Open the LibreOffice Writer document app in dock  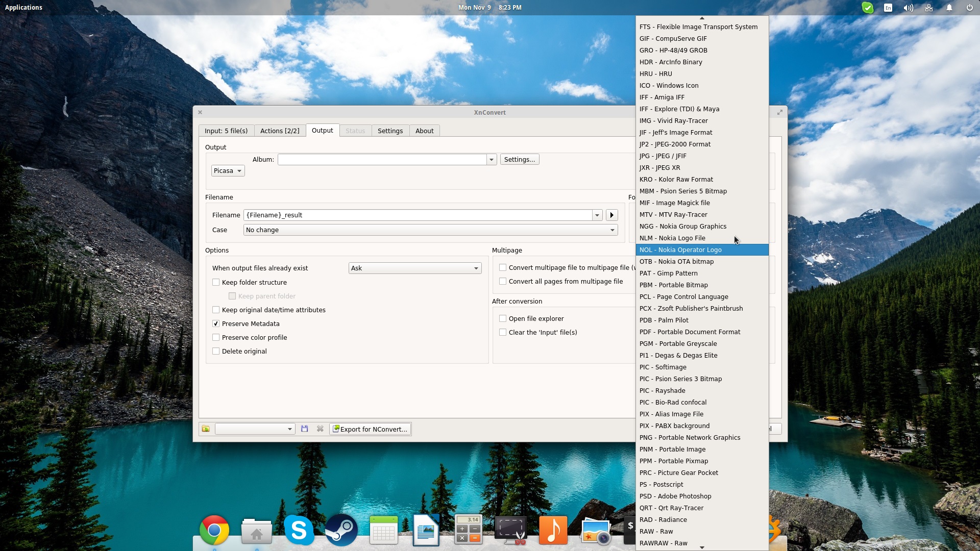426,531
